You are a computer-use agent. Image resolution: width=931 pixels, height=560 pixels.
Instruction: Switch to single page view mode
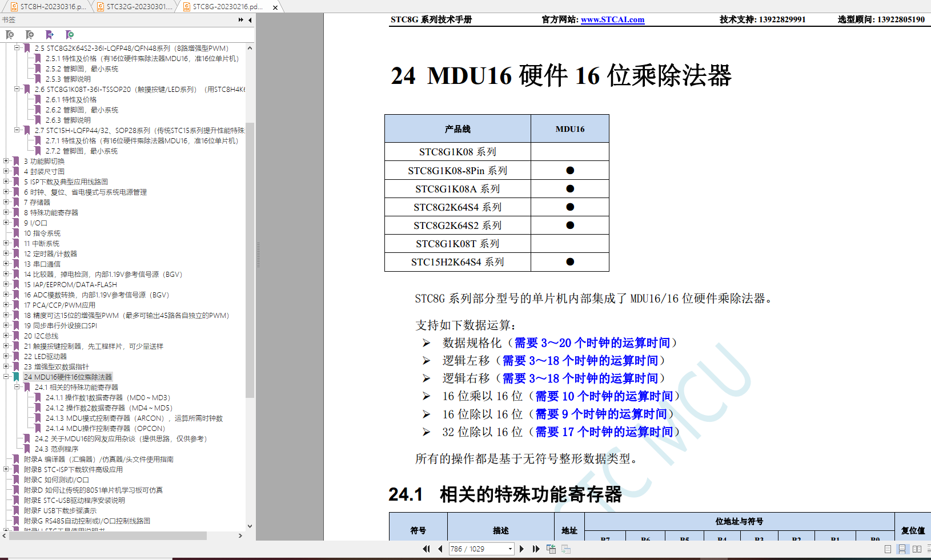[x=888, y=549]
